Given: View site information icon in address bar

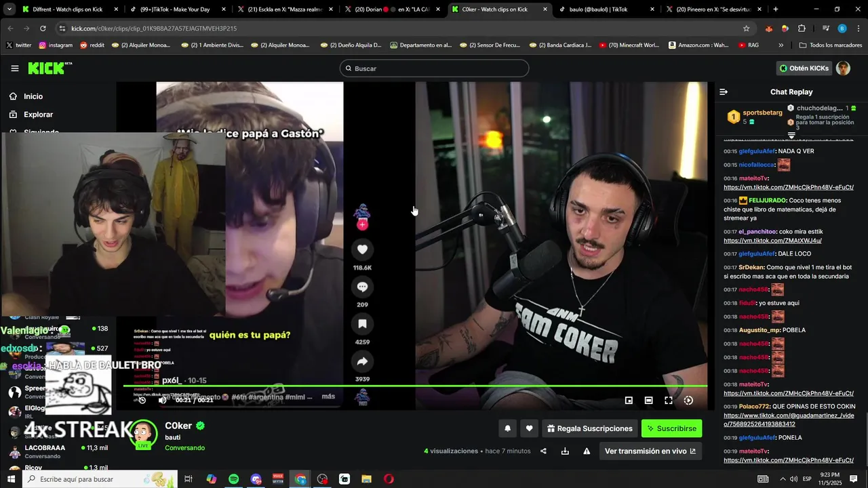Looking at the screenshot, I should pyautogui.click(x=62, y=28).
